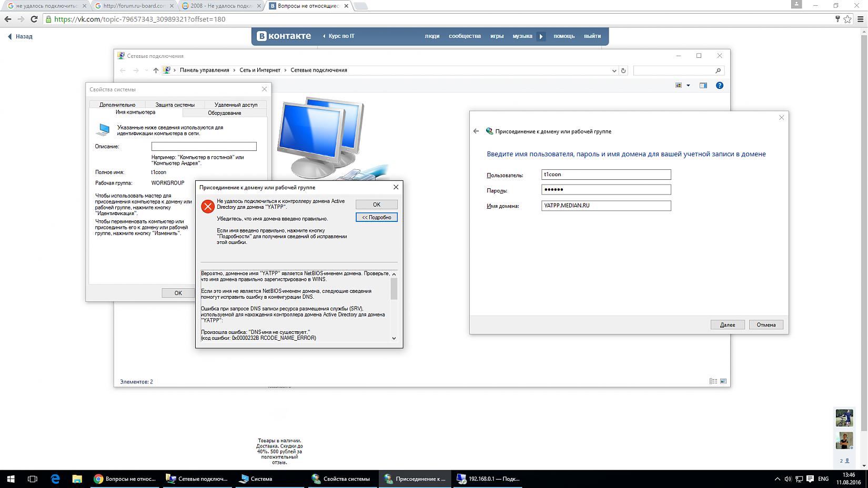
Task: Open the help icon in Network Connections
Action: click(720, 85)
